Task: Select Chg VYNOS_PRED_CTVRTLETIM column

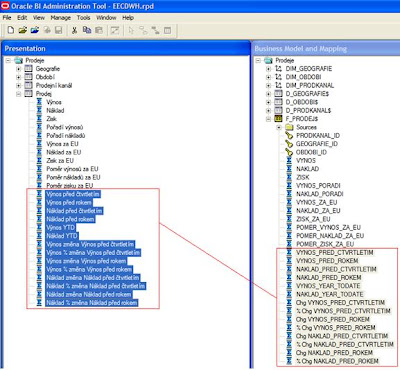Action: tap(340, 303)
